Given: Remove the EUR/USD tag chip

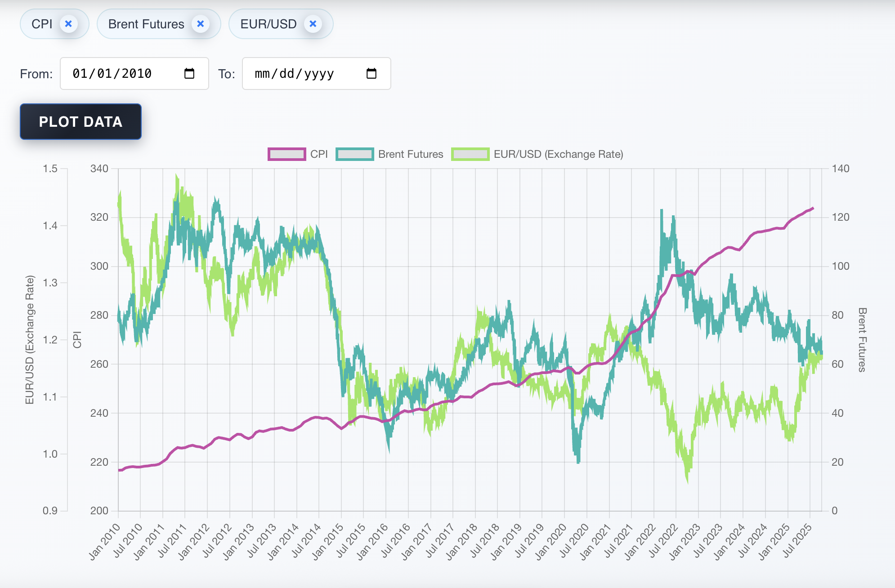Looking at the screenshot, I should pos(313,24).
